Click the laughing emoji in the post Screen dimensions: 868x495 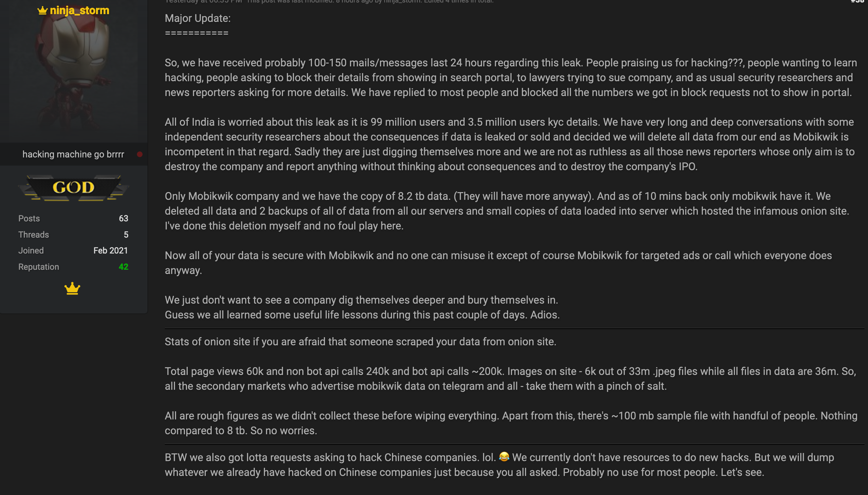click(x=504, y=457)
